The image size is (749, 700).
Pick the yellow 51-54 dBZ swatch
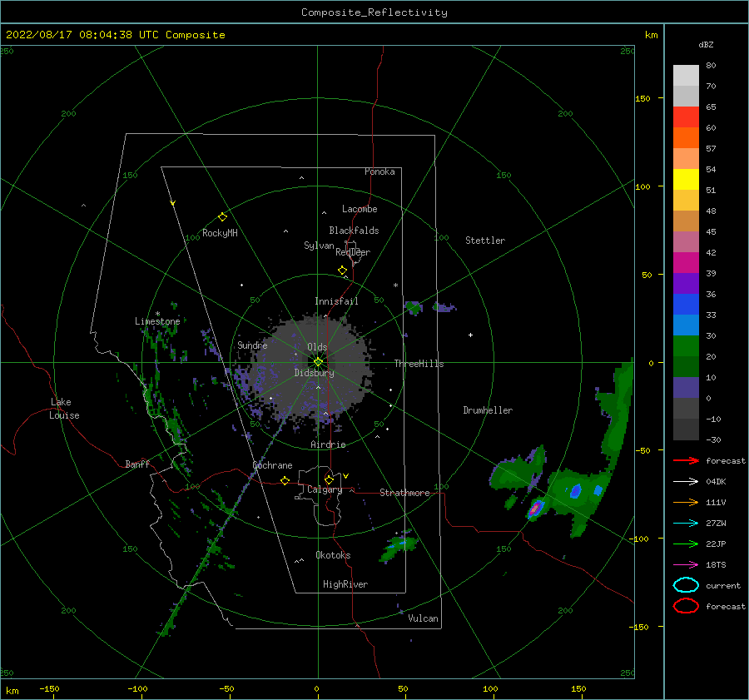point(686,179)
